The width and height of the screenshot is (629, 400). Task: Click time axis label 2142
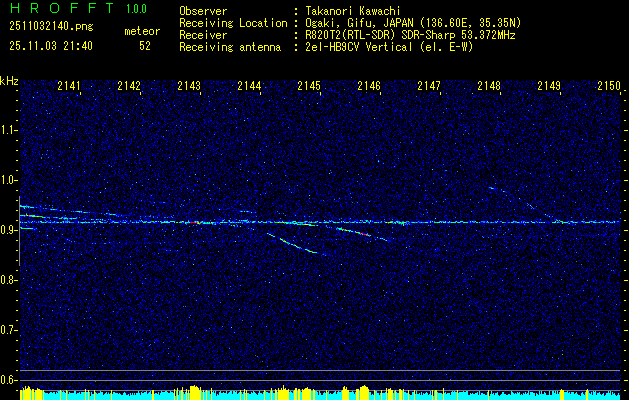tap(129, 85)
